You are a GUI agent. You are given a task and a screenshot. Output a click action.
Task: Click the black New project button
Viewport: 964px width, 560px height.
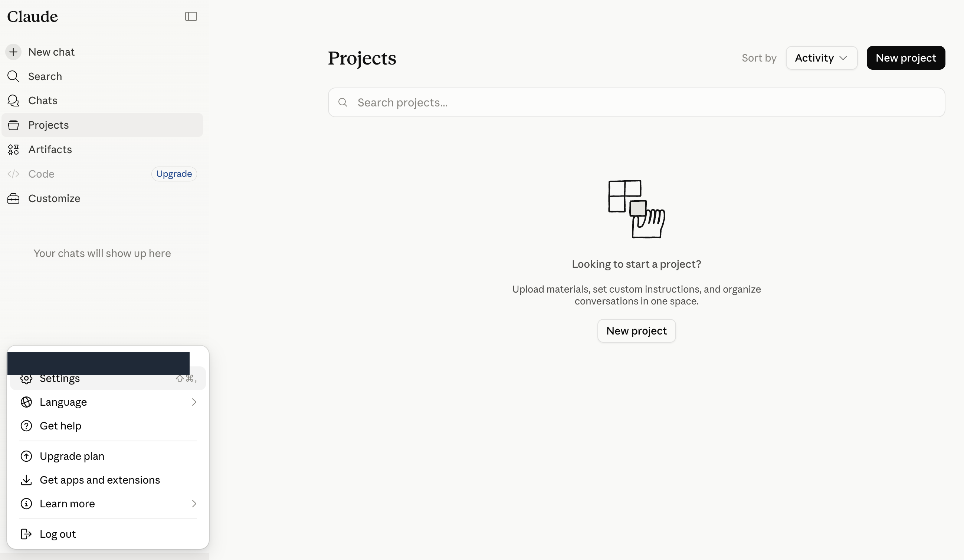(906, 58)
